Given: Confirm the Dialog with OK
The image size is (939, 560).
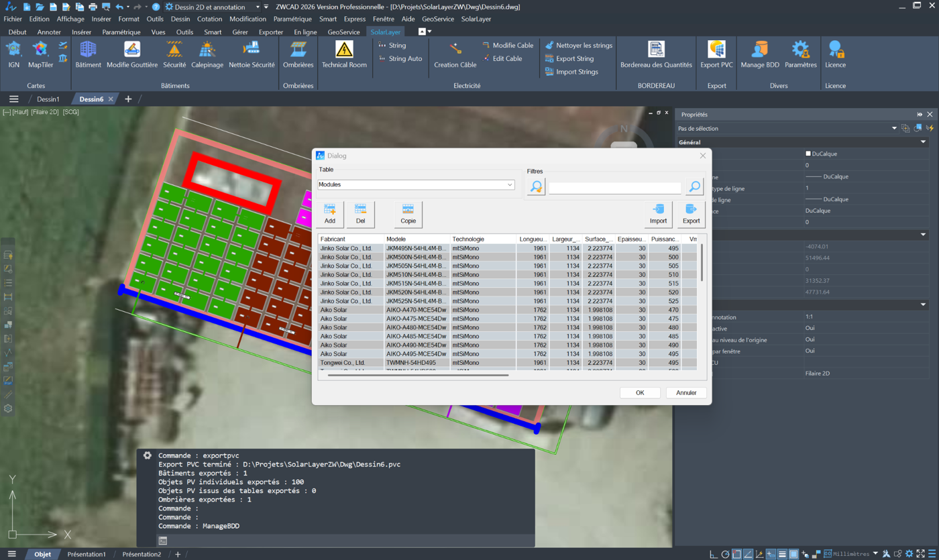Looking at the screenshot, I should coord(640,393).
